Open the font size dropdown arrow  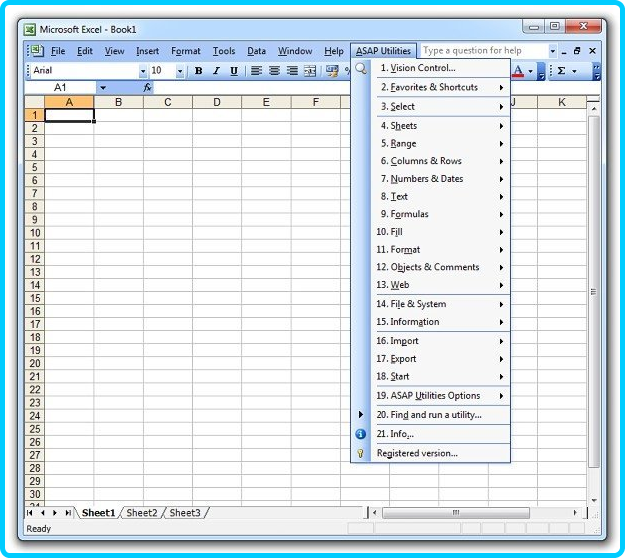pos(180,71)
